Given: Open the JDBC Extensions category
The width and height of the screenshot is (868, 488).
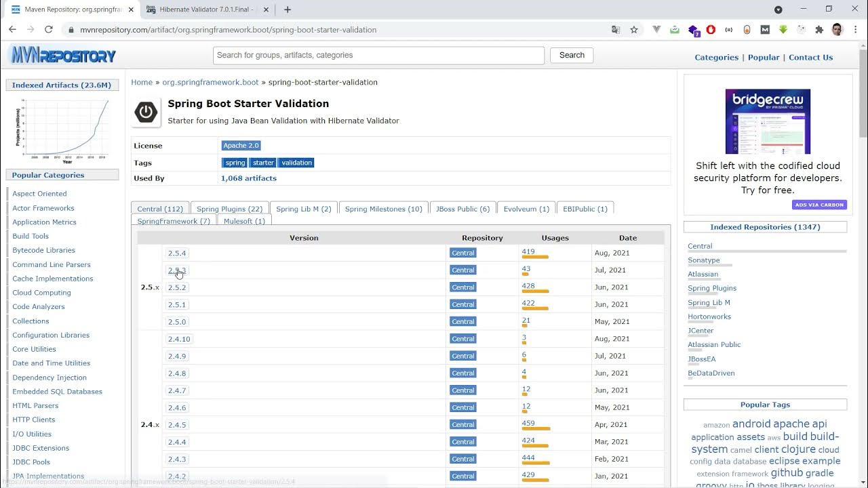Looking at the screenshot, I should [x=41, y=448].
